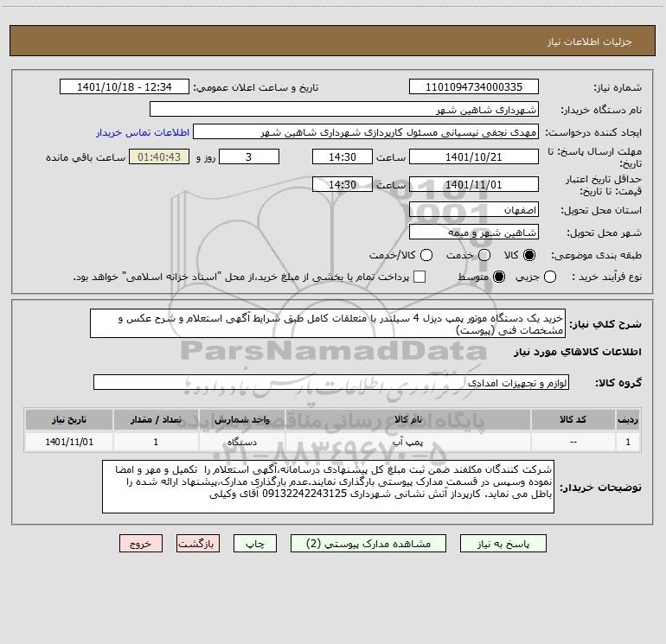The image size is (666, 644).
Task: Click the خروج exit button
Action: point(141,544)
